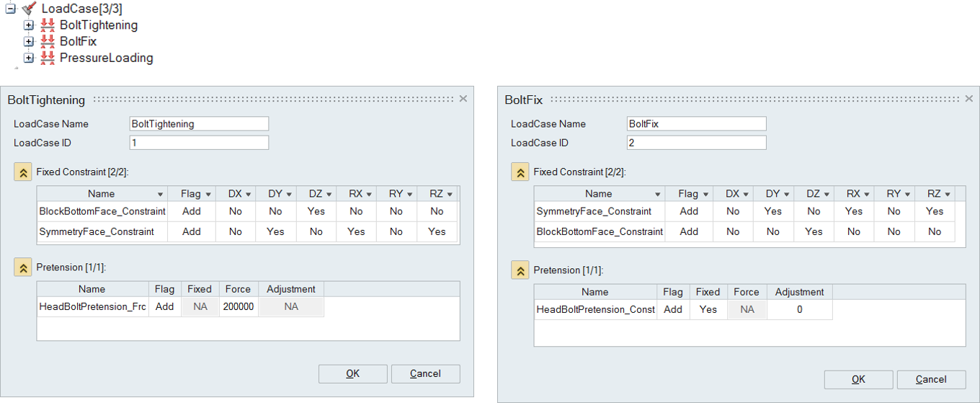This screenshot has height=403, width=980.
Task: Click the LoadCase Name field containing BoltTightening
Action: pos(199,124)
